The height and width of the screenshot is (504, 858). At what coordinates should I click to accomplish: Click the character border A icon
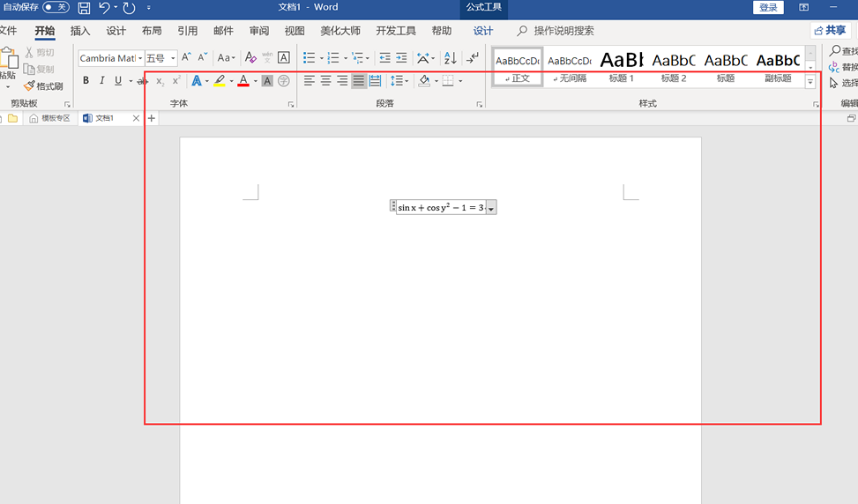coord(283,57)
